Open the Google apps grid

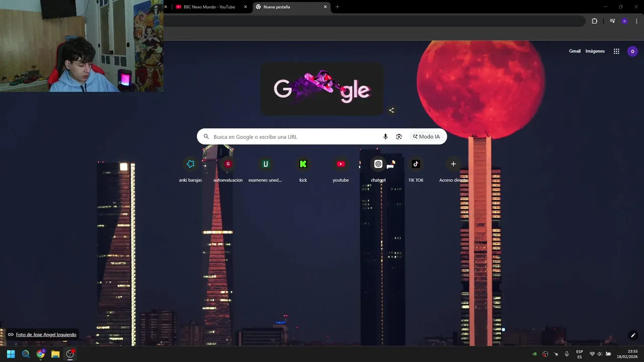click(x=616, y=51)
